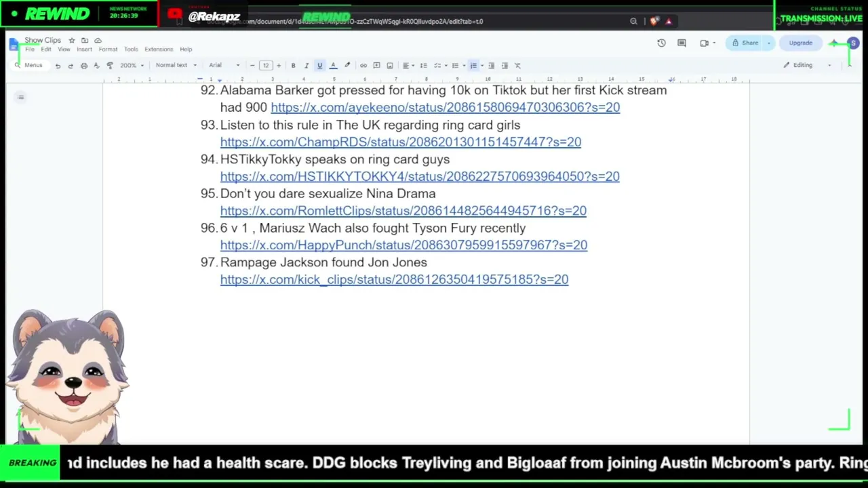This screenshot has width=868, height=488.
Task: Insert a checklist
Action: 437,66
